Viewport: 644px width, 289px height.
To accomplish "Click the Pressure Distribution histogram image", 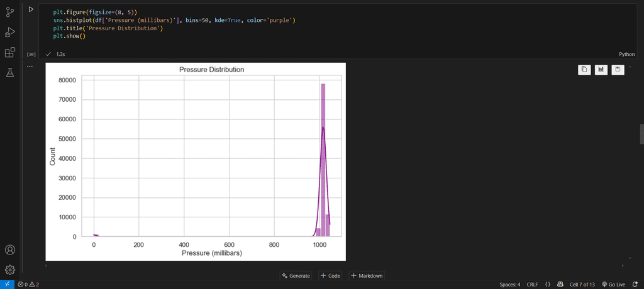I will pos(196,161).
